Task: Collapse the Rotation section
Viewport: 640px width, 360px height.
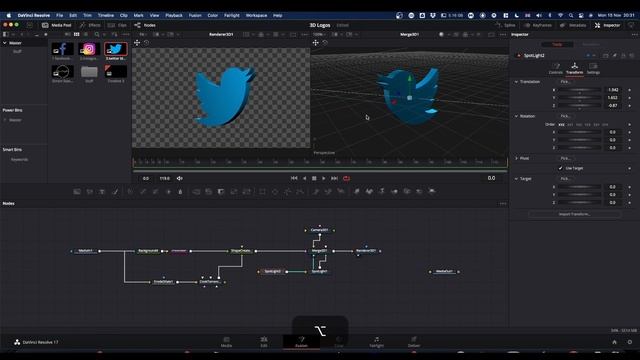Action: click(x=516, y=116)
